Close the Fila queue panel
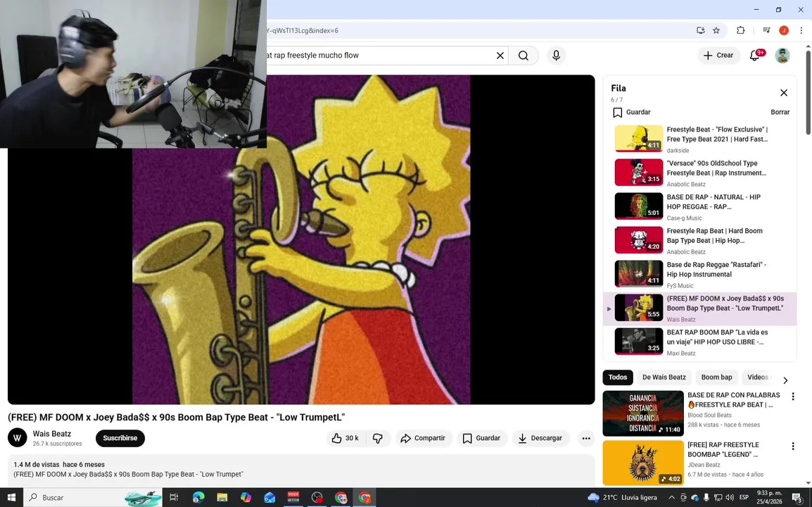812x507 pixels. [x=784, y=93]
